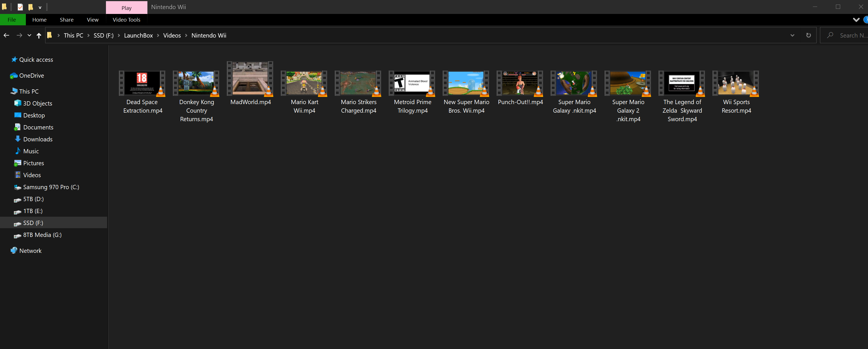Screen dimensions: 868x349
Task: Open the Desktop folder in sidebar
Action: [30, 115]
